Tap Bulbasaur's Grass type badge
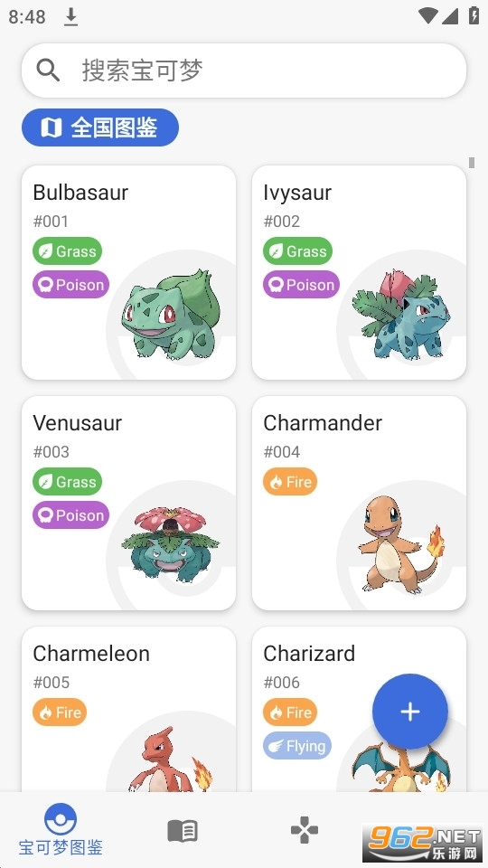Viewport: 488px width, 868px height. click(67, 251)
